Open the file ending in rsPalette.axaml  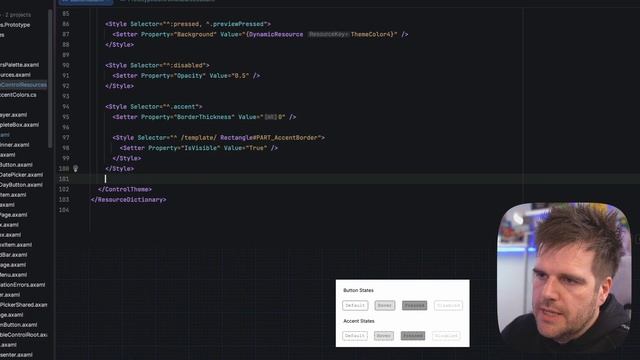click(x=20, y=65)
